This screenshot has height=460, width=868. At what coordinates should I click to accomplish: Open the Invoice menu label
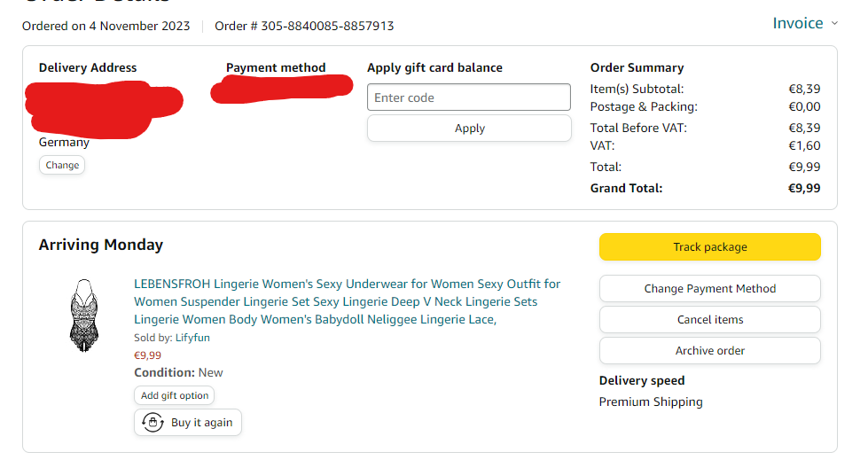coord(797,23)
